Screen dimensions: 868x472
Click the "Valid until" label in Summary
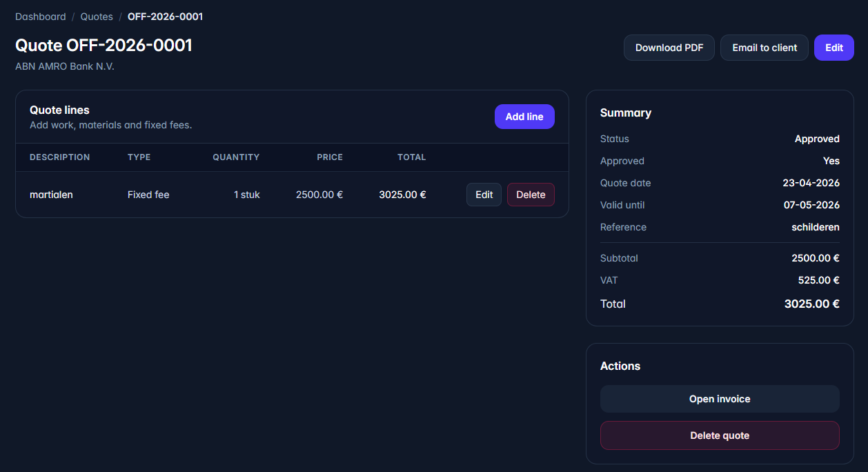coord(622,205)
